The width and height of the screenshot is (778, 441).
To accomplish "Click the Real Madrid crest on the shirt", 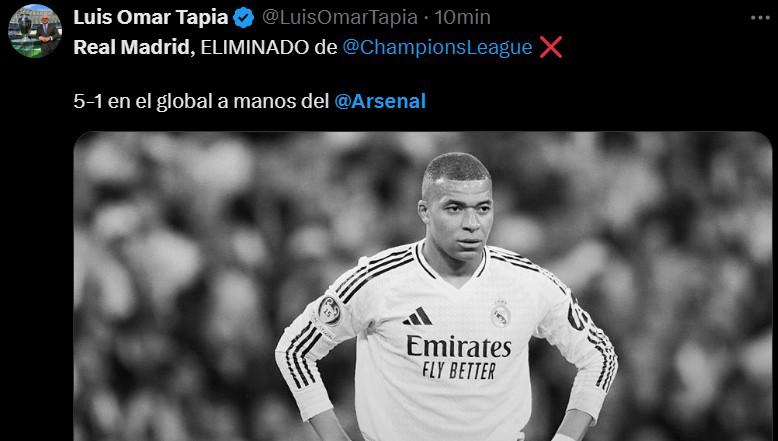I will click(x=501, y=314).
